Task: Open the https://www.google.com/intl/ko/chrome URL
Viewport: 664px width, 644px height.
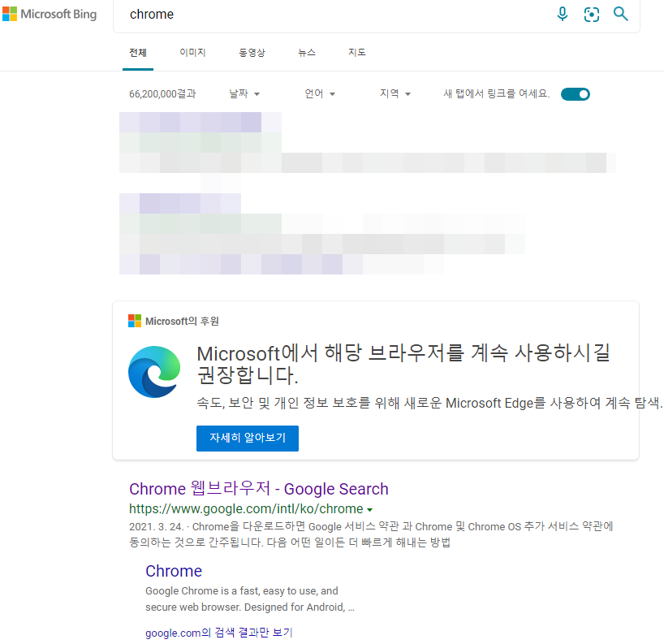Action: tap(246, 508)
